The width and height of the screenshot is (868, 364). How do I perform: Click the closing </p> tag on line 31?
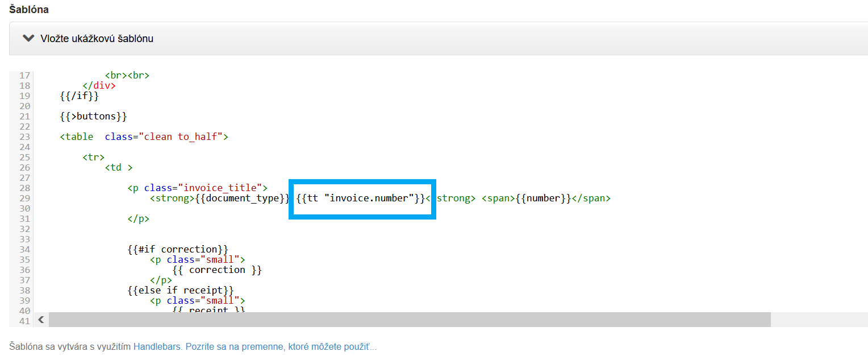click(x=139, y=219)
